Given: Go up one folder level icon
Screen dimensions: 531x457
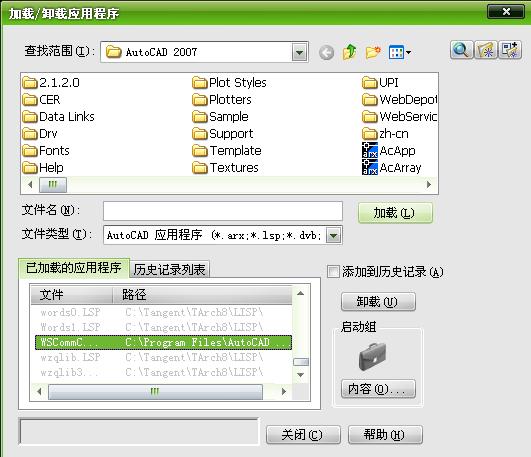Looking at the screenshot, I should pos(350,52).
